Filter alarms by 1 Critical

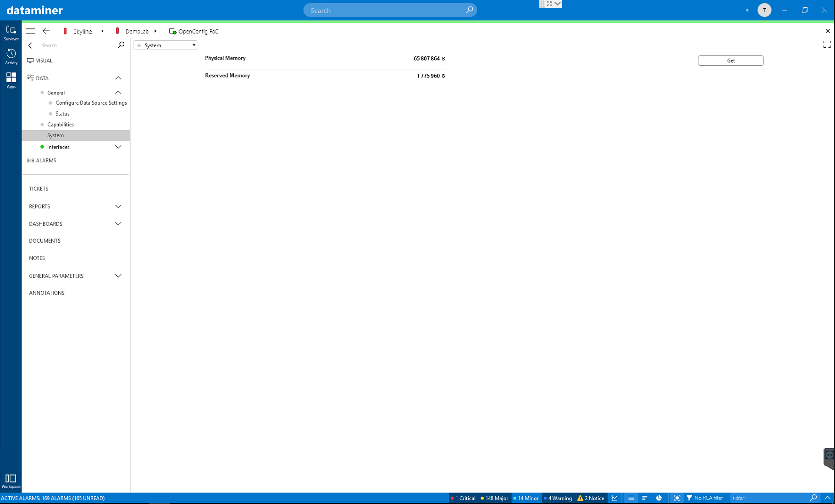pos(463,498)
